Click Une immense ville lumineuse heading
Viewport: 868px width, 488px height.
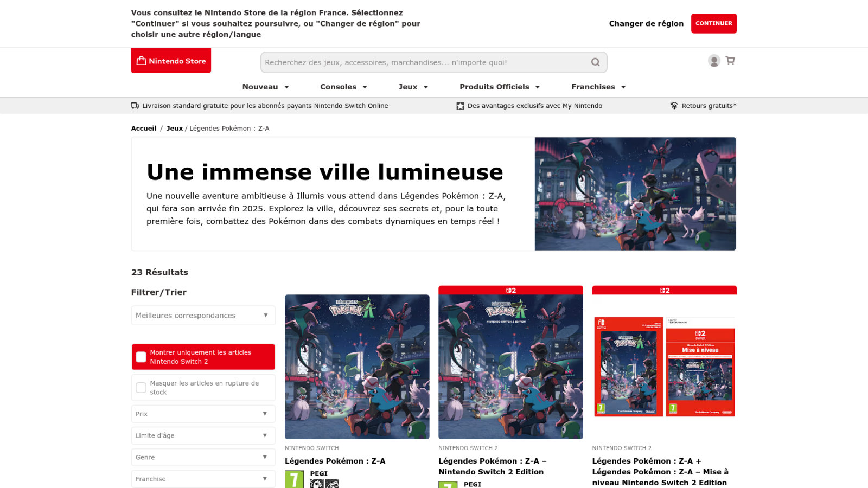(x=325, y=172)
